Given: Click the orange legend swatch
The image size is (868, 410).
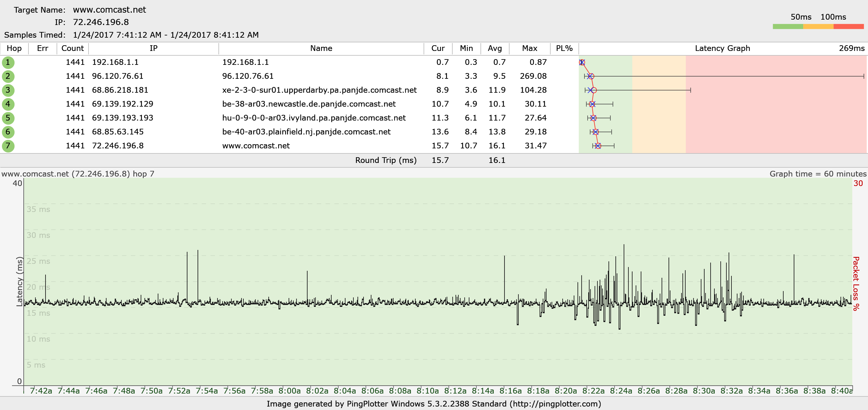Looking at the screenshot, I should tap(818, 27).
